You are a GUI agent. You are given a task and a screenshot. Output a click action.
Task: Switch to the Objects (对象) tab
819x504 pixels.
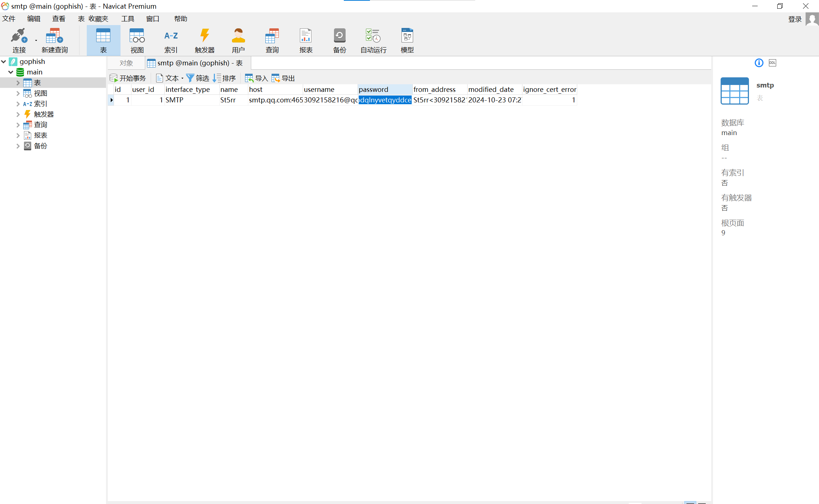[126, 63]
